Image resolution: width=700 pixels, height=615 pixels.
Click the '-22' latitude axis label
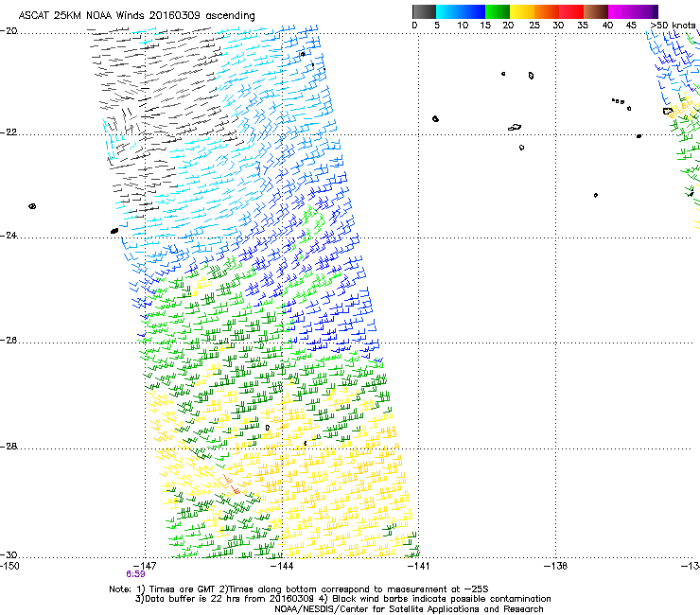tap(9, 132)
